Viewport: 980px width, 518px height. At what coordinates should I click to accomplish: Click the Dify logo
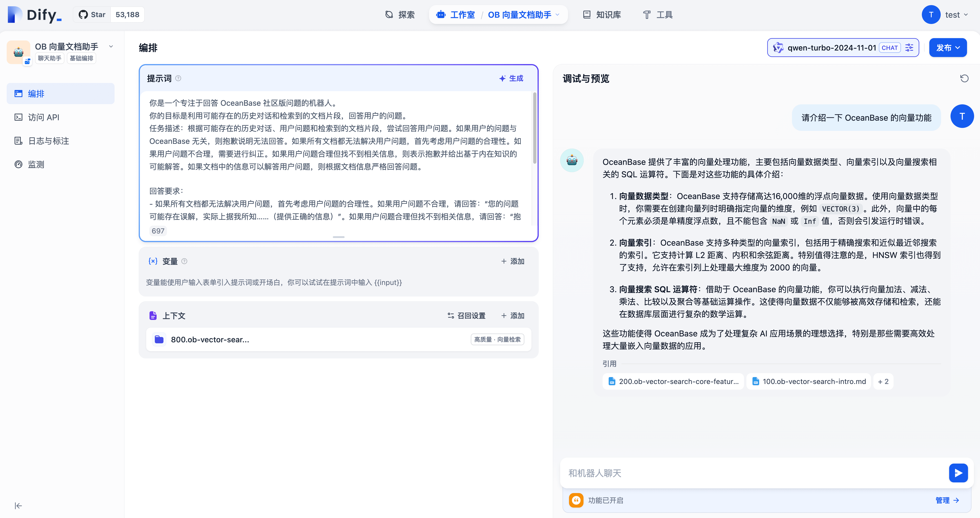click(x=35, y=15)
